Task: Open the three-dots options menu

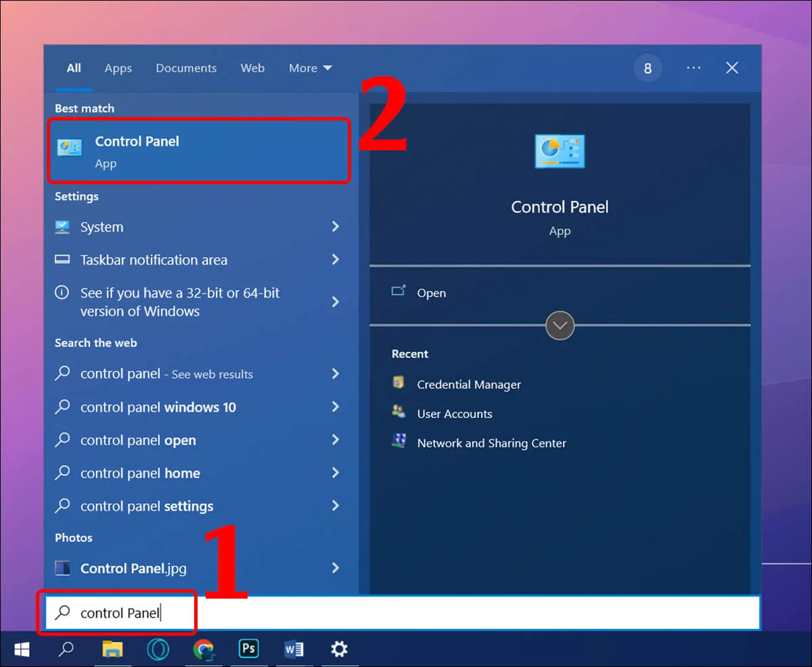Action: click(x=693, y=68)
